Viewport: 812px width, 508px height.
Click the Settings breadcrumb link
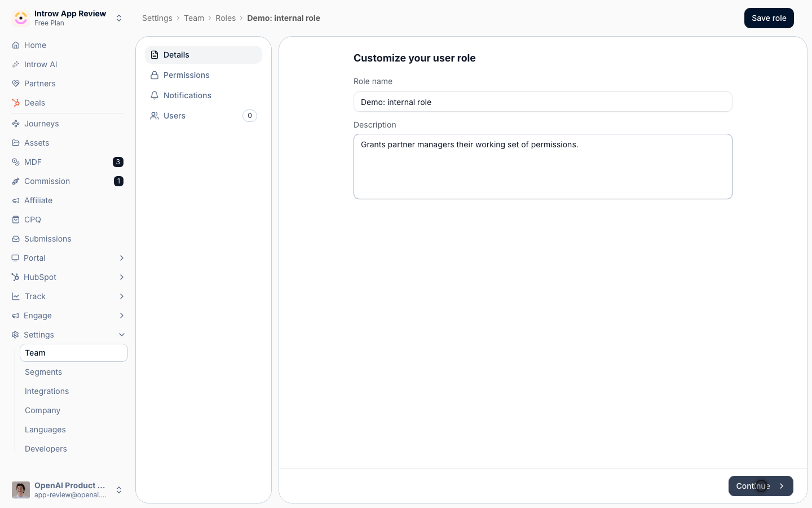point(157,18)
